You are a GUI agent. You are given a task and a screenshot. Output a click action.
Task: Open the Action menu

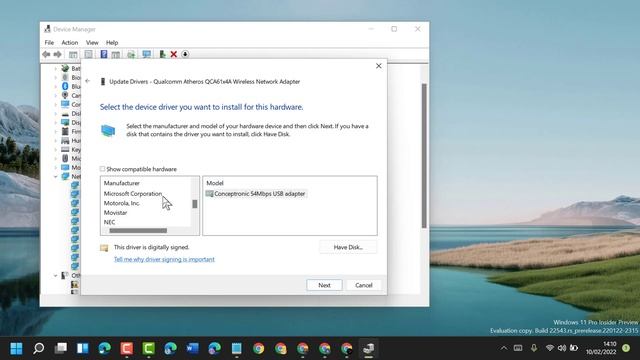[70, 42]
